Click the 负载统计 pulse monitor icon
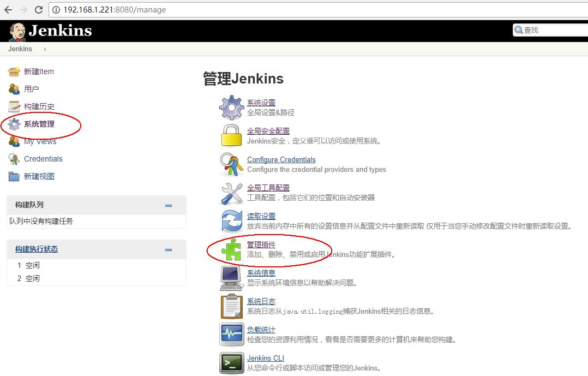The height and width of the screenshot is (376, 588). tap(232, 335)
